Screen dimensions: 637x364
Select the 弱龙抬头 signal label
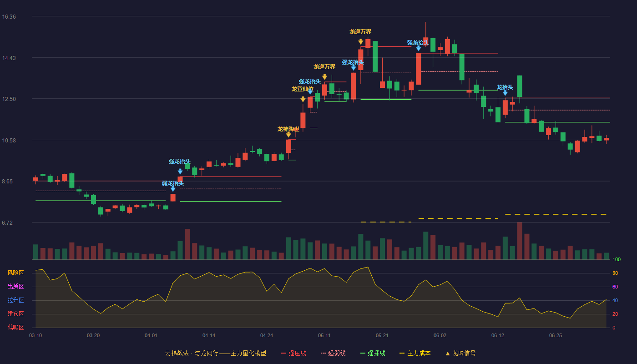173,183
